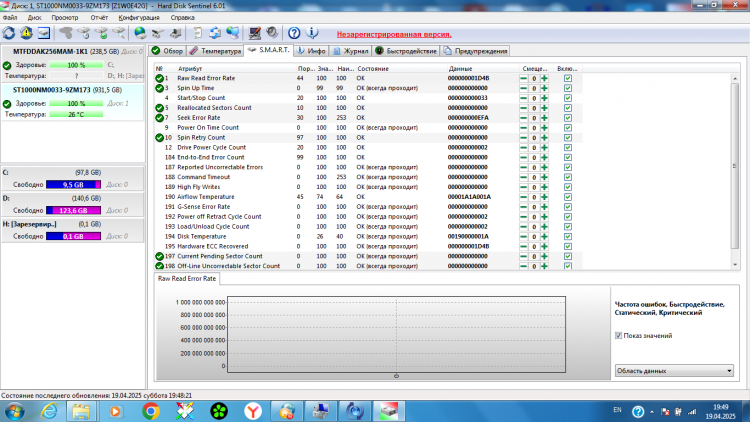The image size is (750, 422).
Task: Switch to the Температура tab
Action: click(x=215, y=51)
